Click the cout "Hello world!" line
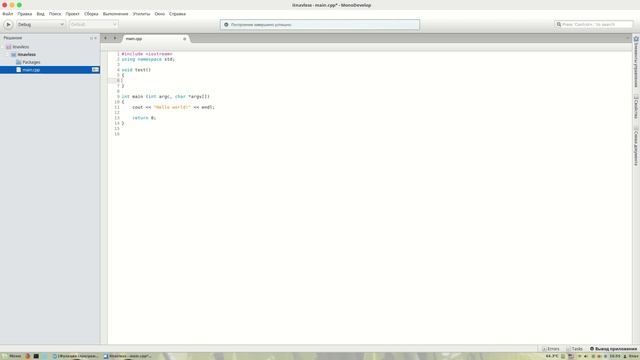 (173, 107)
